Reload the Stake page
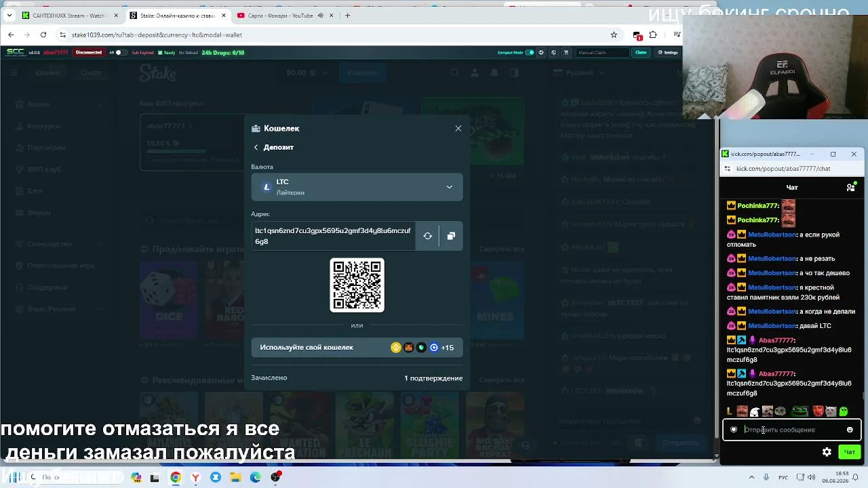The width and height of the screenshot is (868, 488). pos(43,35)
